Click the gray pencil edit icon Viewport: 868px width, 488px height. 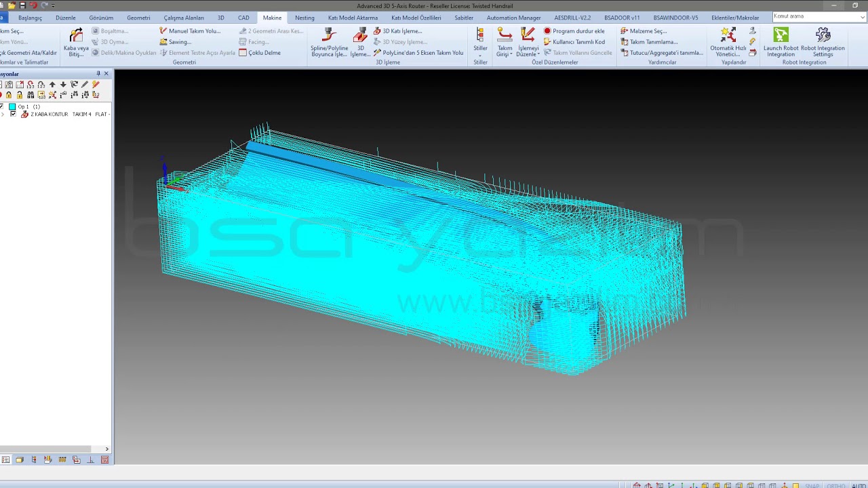(x=85, y=85)
